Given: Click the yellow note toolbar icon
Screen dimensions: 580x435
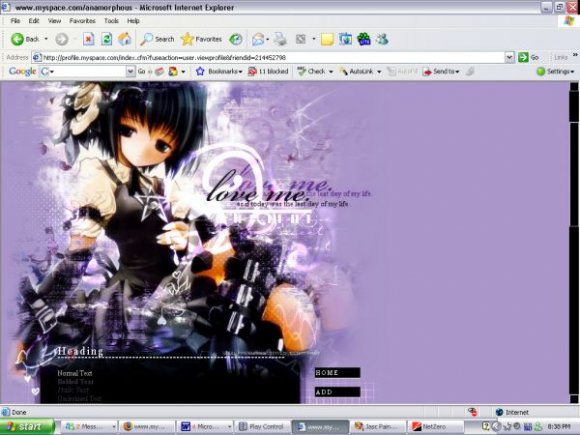Looking at the screenshot, I should click(x=327, y=39).
